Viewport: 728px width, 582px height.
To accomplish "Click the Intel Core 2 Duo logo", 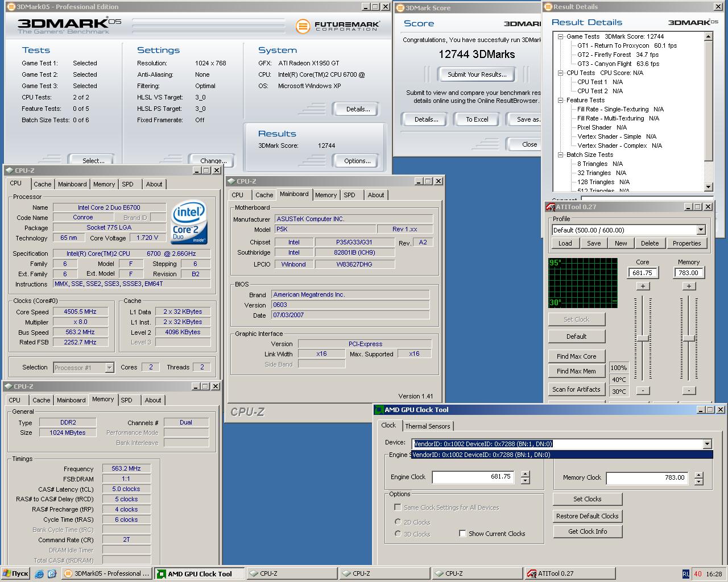I will point(189,222).
